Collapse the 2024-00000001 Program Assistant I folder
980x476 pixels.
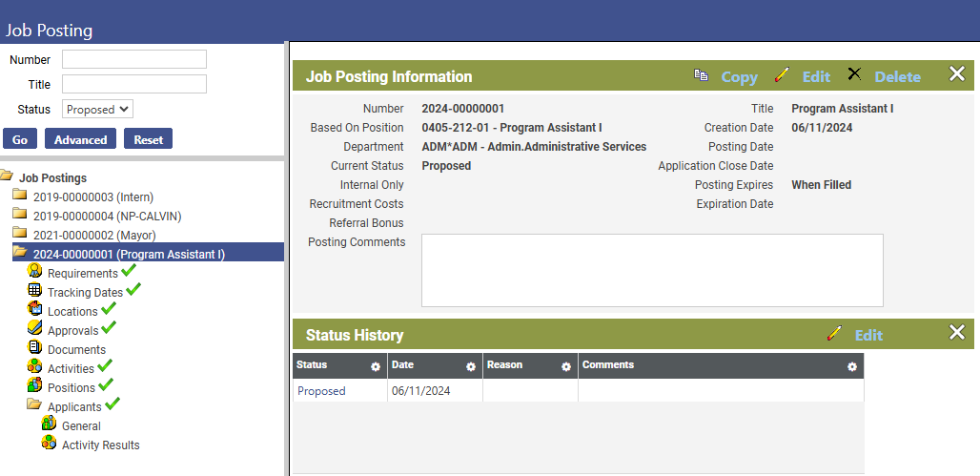click(x=21, y=253)
